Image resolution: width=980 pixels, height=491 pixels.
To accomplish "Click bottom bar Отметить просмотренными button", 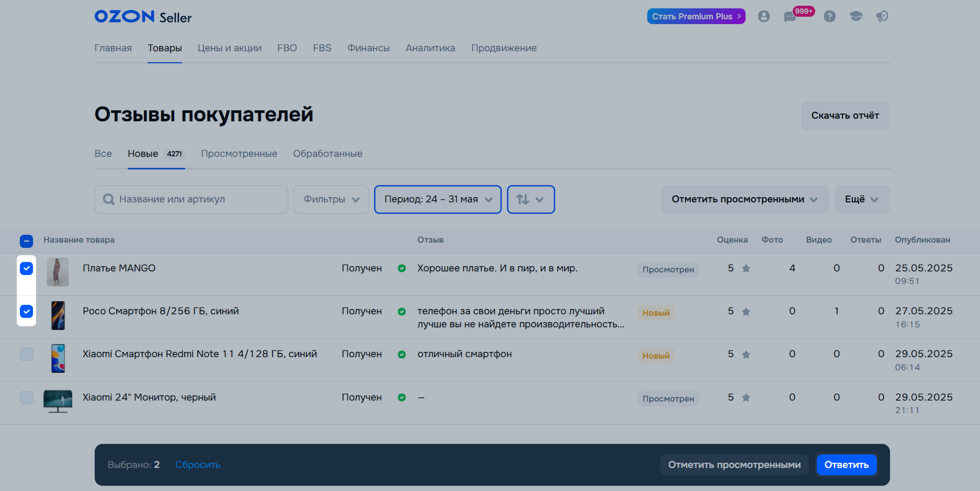I will (734, 465).
